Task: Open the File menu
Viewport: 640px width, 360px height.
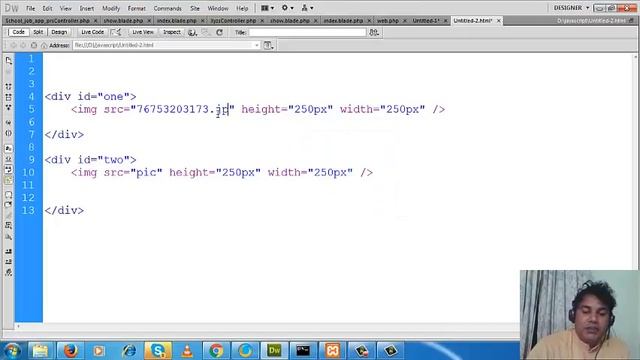Action: (31, 8)
